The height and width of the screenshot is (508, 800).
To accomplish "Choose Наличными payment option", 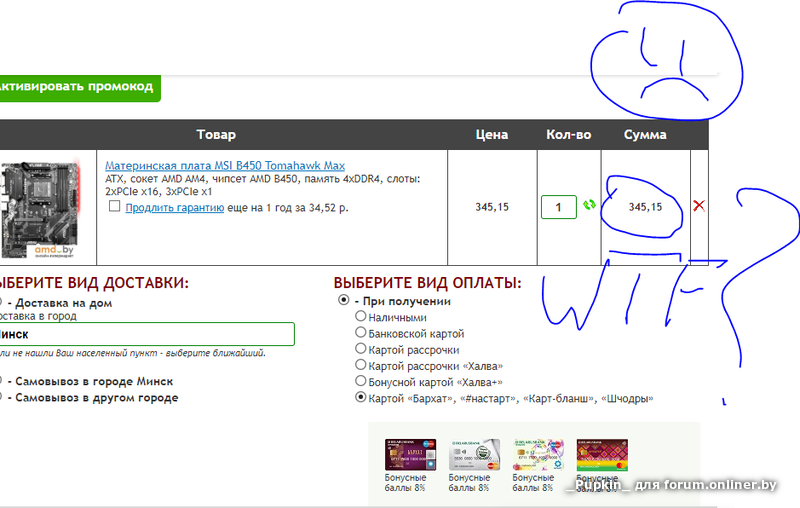I will 361,316.
